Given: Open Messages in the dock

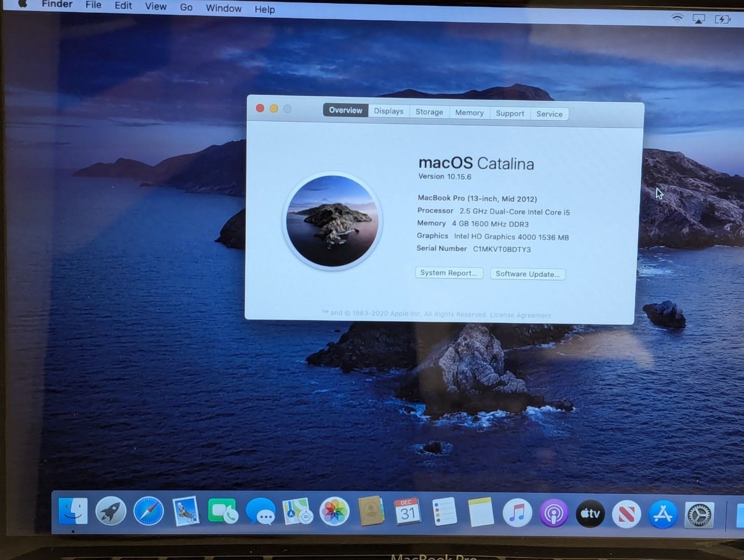Looking at the screenshot, I should (x=260, y=512).
